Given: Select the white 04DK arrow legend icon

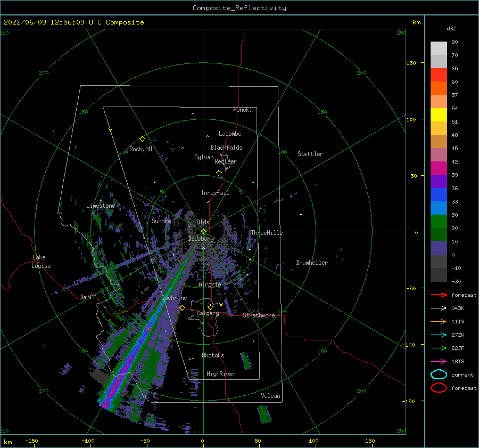Looking at the screenshot, I should pyautogui.click(x=439, y=308).
